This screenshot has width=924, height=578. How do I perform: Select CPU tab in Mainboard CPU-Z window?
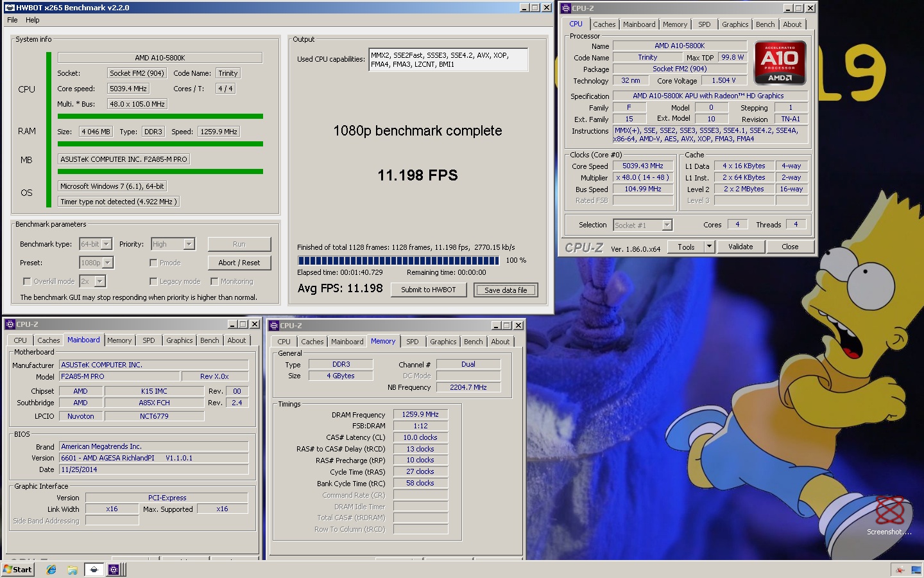point(21,340)
